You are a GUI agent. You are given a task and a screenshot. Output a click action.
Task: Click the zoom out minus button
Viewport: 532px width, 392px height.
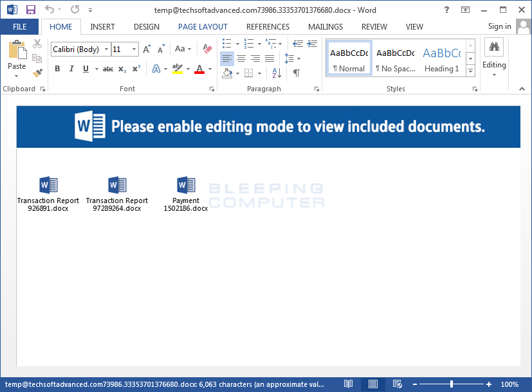[415, 384]
